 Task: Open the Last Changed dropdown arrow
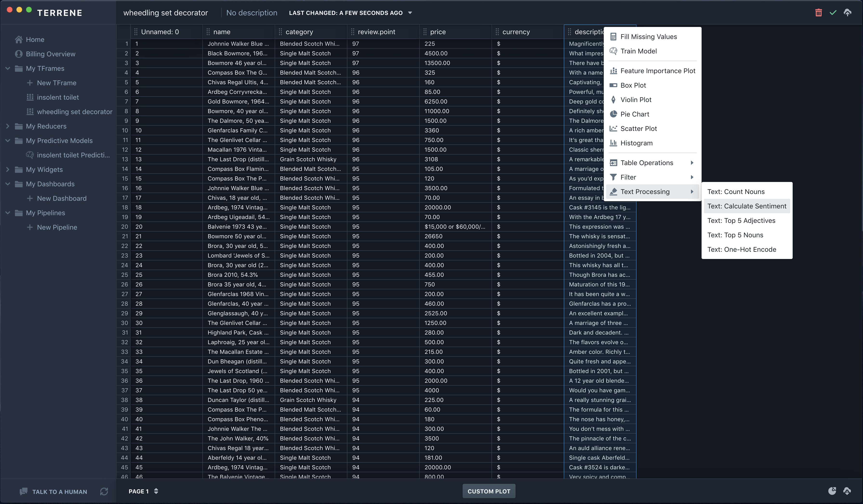pyautogui.click(x=410, y=13)
